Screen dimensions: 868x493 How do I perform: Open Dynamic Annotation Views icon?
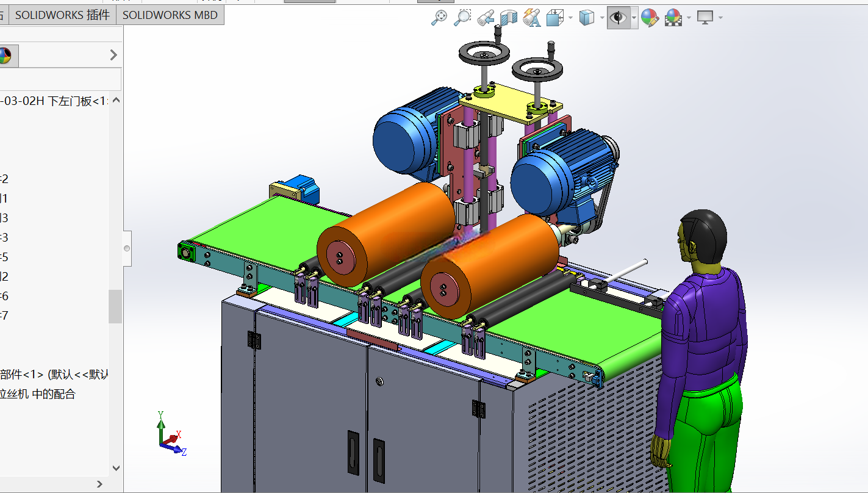coord(532,18)
